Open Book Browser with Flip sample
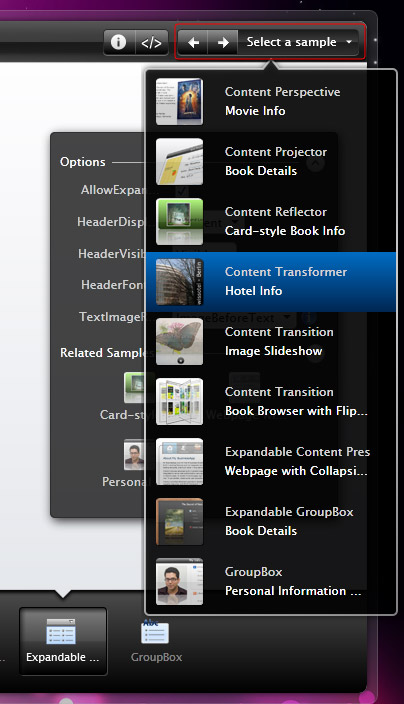Viewport: 404px width, 704px height. coord(271,401)
